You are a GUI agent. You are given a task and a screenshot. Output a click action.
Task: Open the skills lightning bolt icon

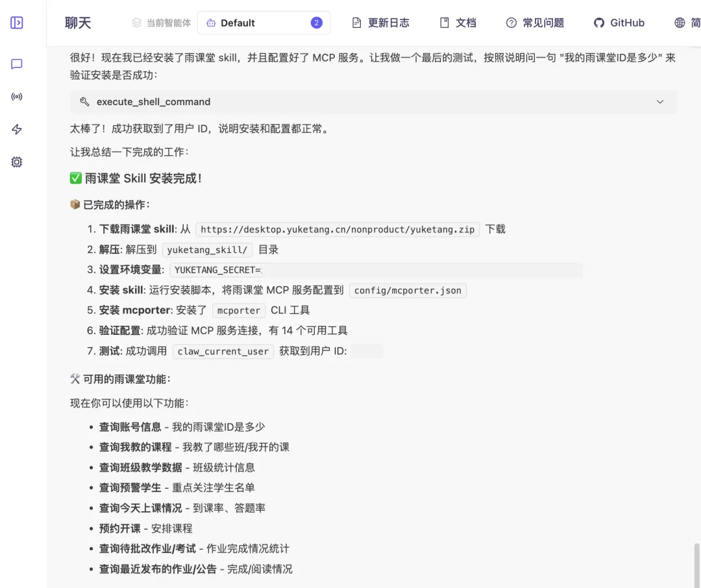point(16,129)
